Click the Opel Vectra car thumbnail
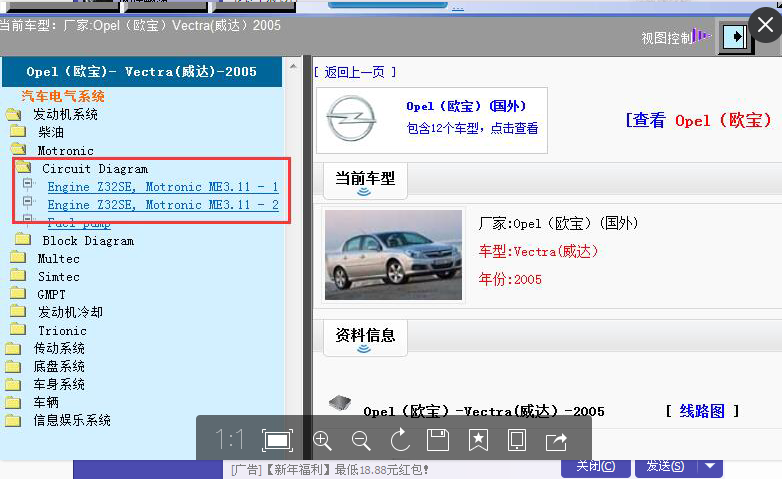Image resolution: width=782 pixels, height=479 pixels. coord(393,255)
